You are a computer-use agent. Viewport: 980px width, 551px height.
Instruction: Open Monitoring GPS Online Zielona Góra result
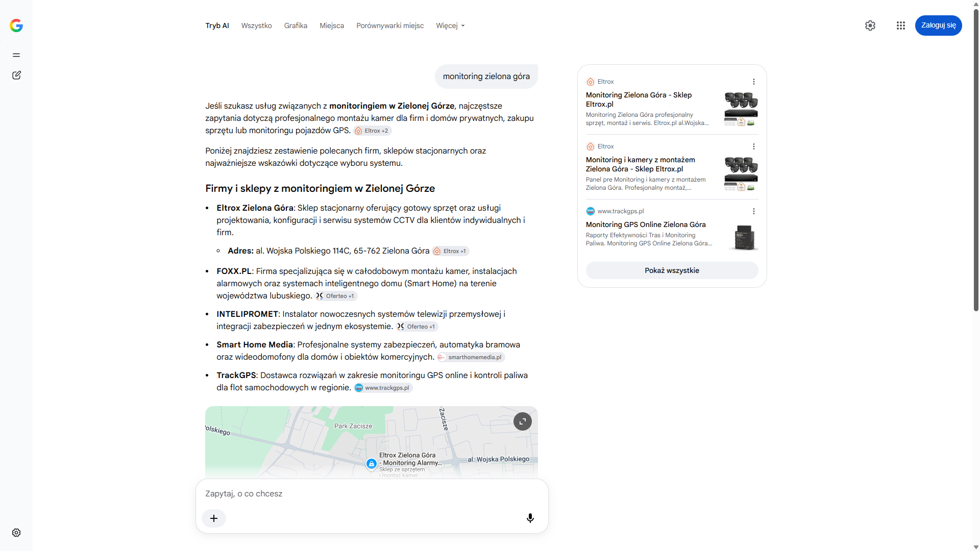click(646, 224)
